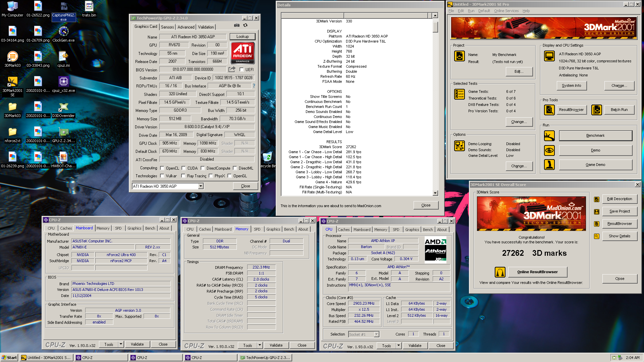Click the Game Demo icon
This screenshot has width=644, height=362.
tap(549, 165)
